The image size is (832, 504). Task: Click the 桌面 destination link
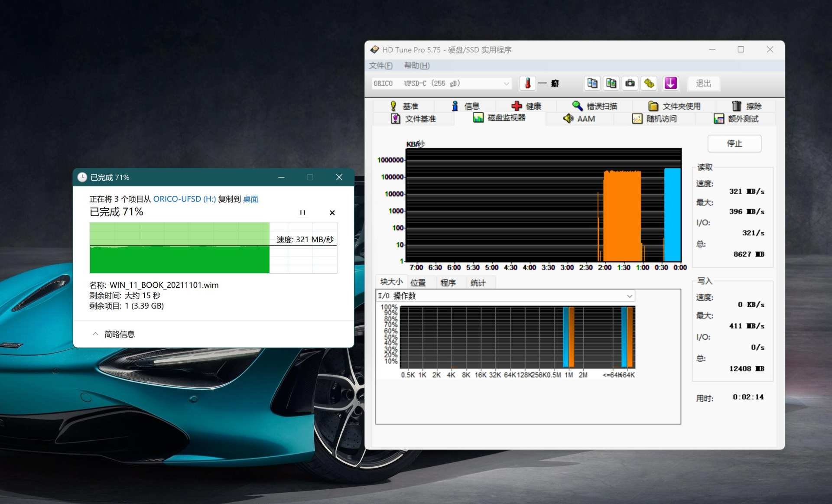(x=250, y=199)
